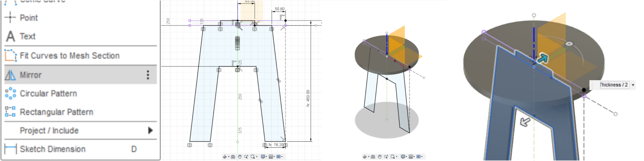Image resolution: width=644 pixels, height=161 pixels.
Task: Click Look At icon under the 2D sketch view
Action: point(233,157)
